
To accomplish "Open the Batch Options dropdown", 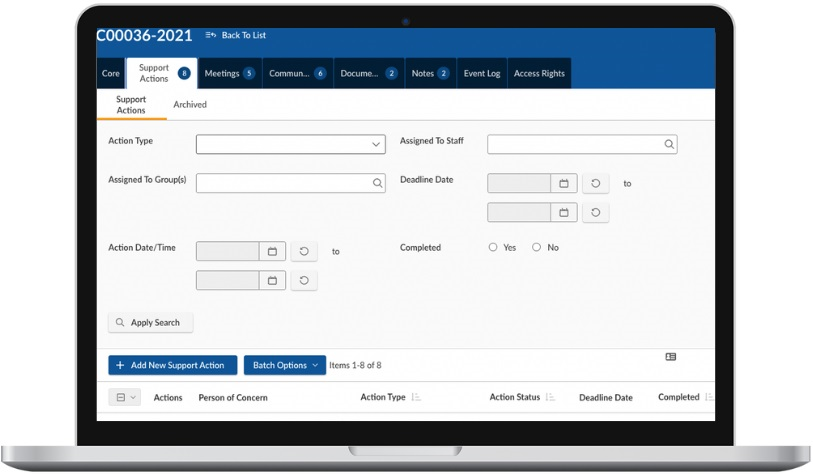I will pos(284,366).
